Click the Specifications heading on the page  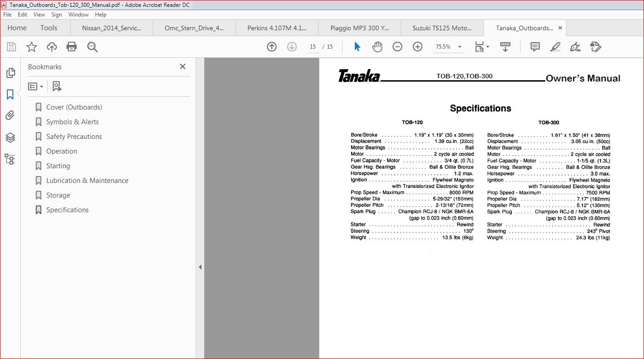pyautogui.click(x=481, y=109)
